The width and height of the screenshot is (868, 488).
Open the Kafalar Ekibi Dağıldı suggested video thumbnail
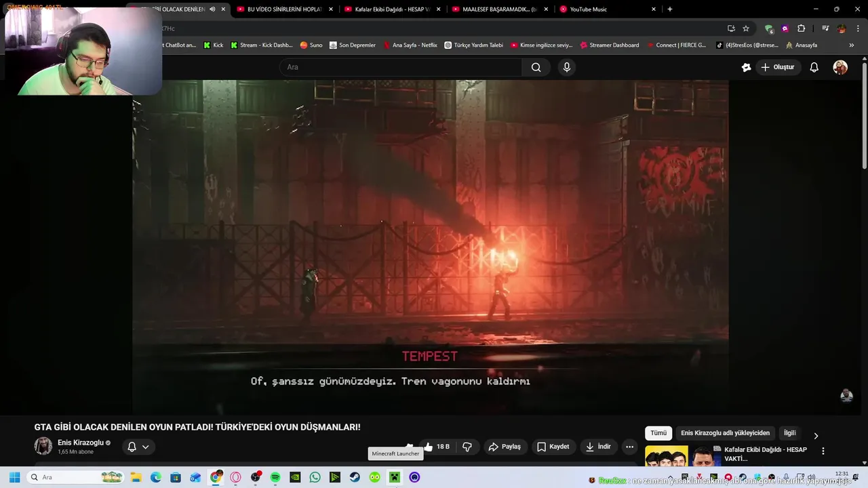(x=683, y=456)
